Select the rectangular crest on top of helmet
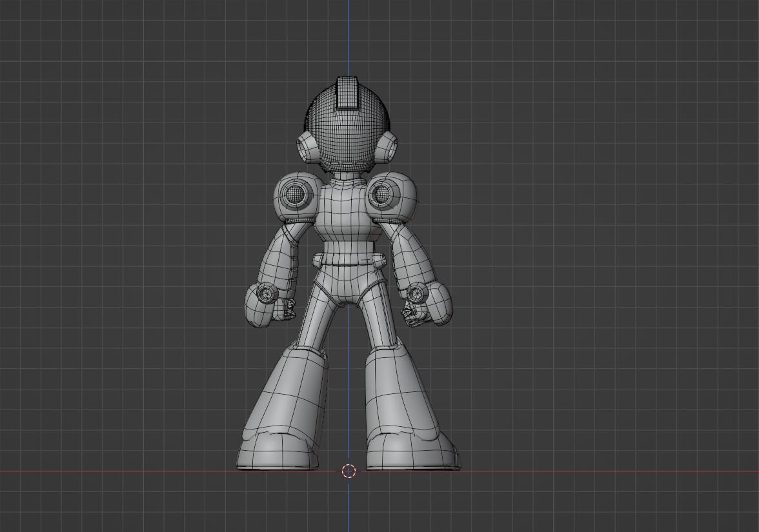 347,92
